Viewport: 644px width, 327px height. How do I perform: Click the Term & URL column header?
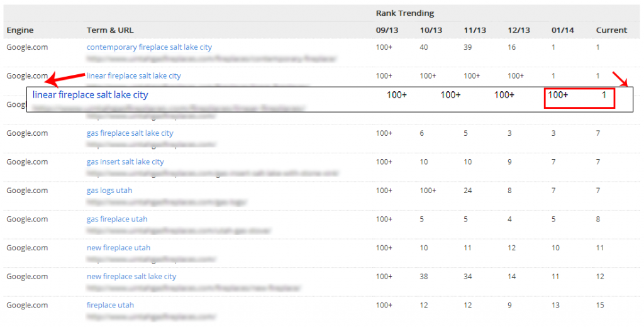pos(110,30)
